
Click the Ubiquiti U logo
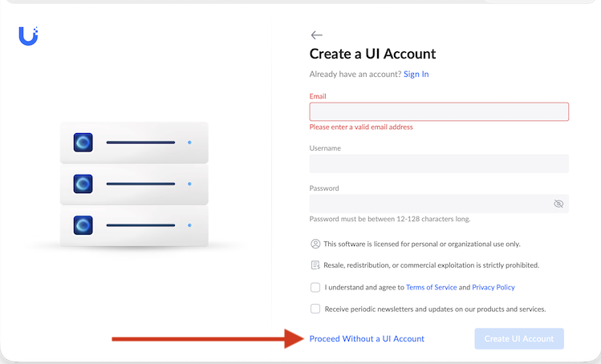(x=28, y=36)
